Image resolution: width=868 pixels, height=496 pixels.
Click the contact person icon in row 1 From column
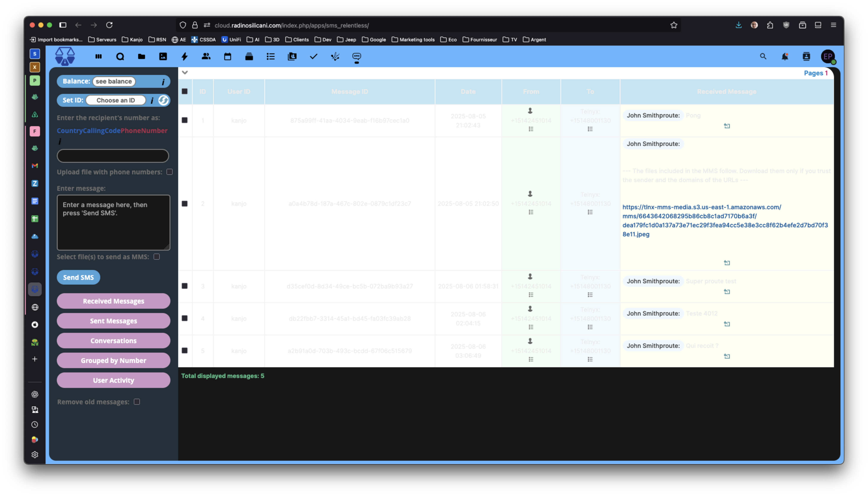click(x=530, y=111)
